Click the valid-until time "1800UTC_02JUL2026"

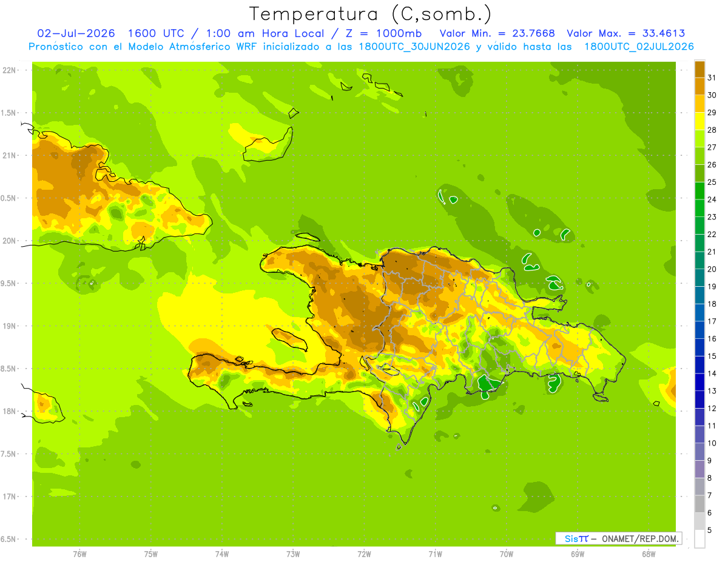tap(639, 46)
